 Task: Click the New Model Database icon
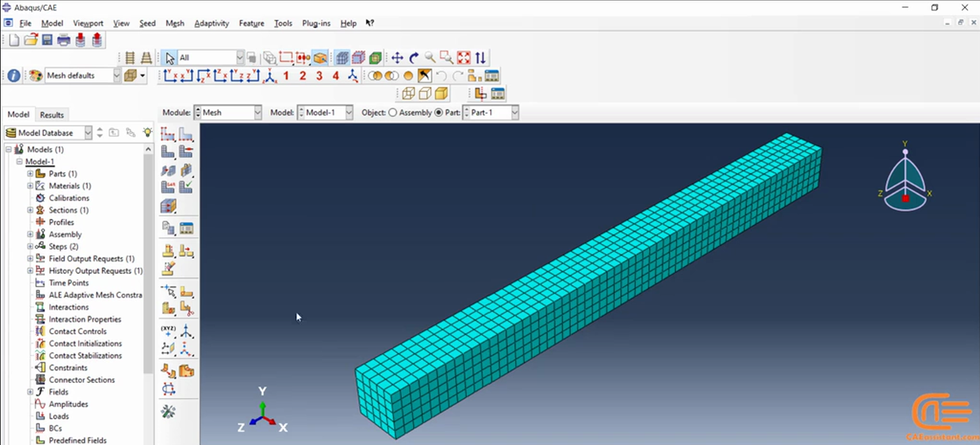pyautogui.click(x=14, y=40)
